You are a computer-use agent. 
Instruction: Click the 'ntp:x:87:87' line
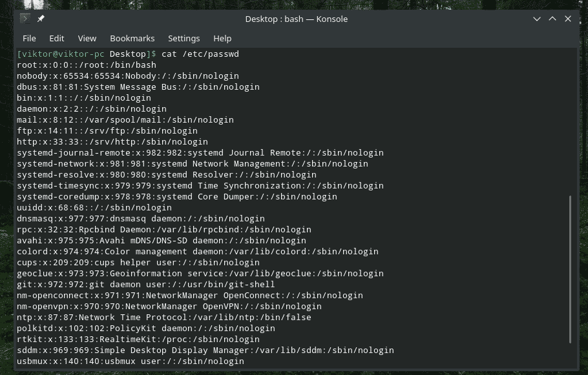[164, 318]
